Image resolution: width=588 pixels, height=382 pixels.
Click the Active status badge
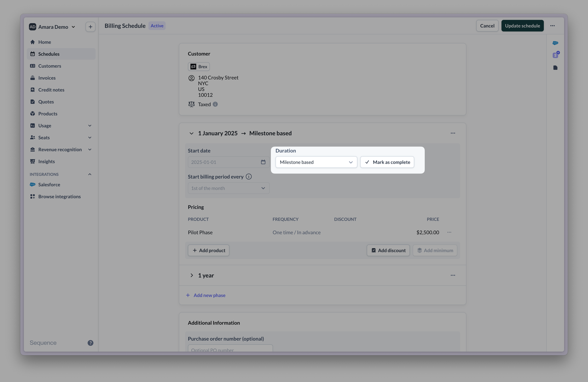[157, 26]
